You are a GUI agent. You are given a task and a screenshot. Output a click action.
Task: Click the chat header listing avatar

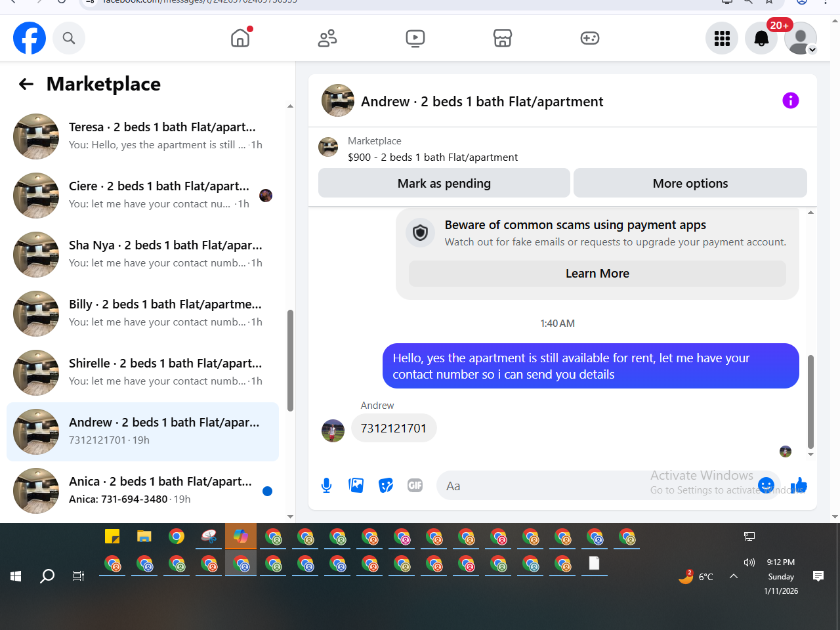click(x=338, y=100)
